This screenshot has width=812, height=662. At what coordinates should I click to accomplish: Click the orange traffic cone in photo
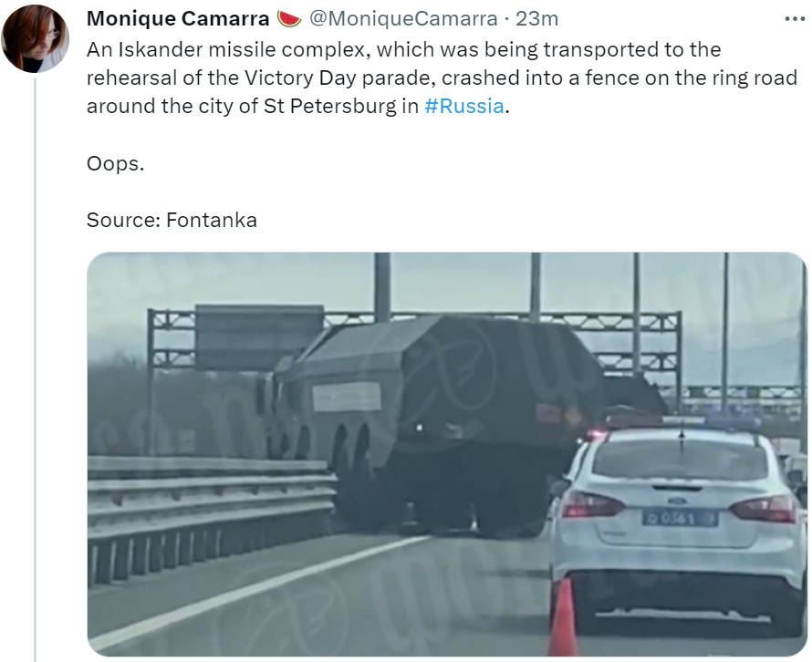pyautogui.click(x=563, y=617)
